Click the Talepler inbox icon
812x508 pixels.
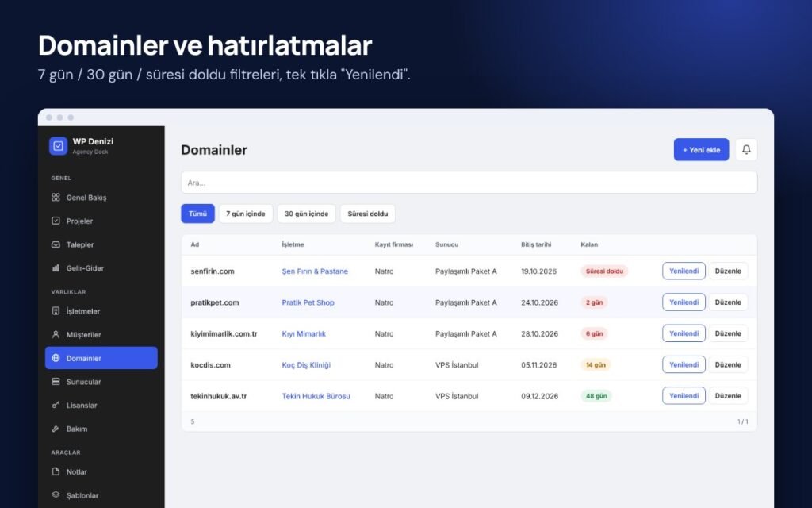[x=56, y=244]
